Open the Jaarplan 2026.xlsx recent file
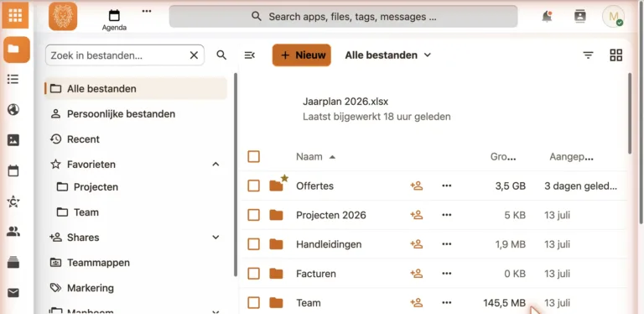The width and height of the screenshot is (644, 314). pyautogui.click(x=345, y=102)
